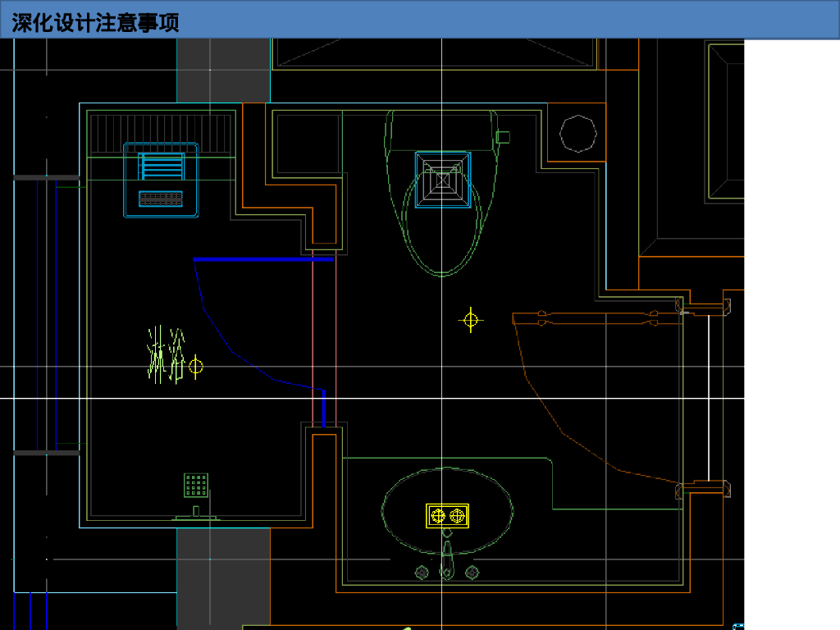Select the thick blue shower door line

point(263,259)
